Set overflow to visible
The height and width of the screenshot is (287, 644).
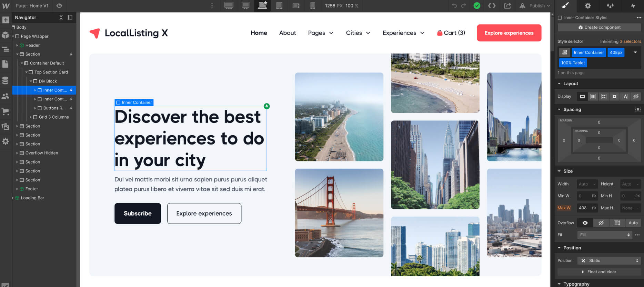tap(585, 223)
